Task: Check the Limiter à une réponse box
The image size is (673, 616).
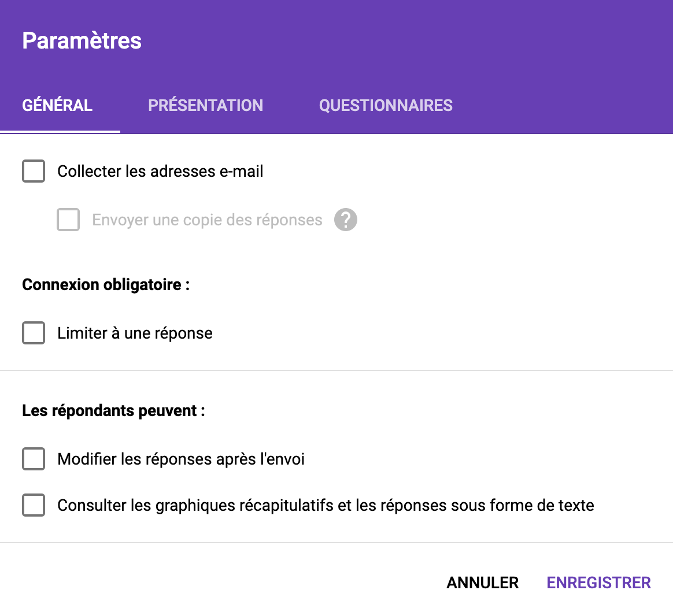Action: (34, 333)
